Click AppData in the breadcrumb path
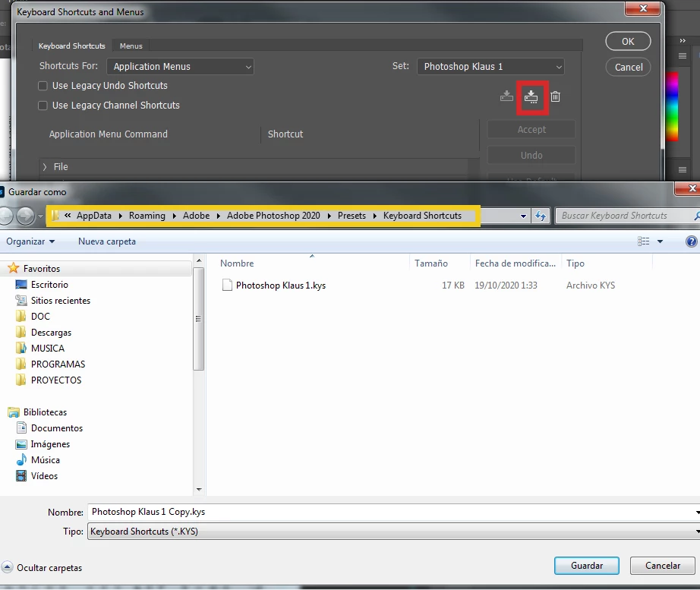The height and width of the screenshot is (590, 700). 93,216
